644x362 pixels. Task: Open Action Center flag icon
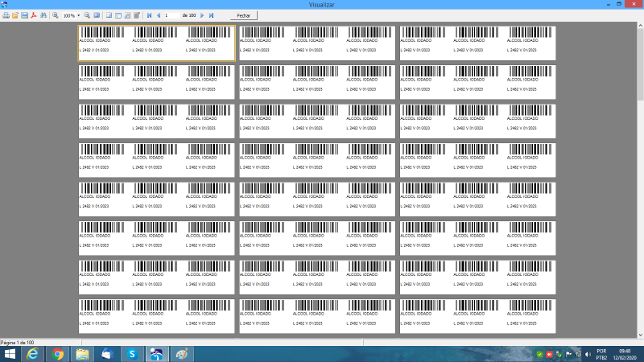[568, 354]
